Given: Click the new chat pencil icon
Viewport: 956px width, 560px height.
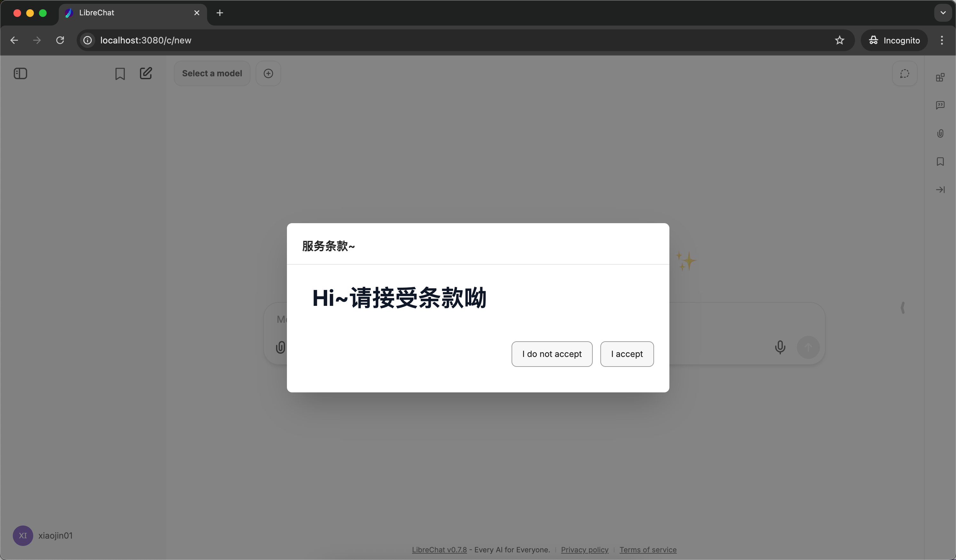Looking at the screenshot, I should pyautogui.click(x=146, y=73).
